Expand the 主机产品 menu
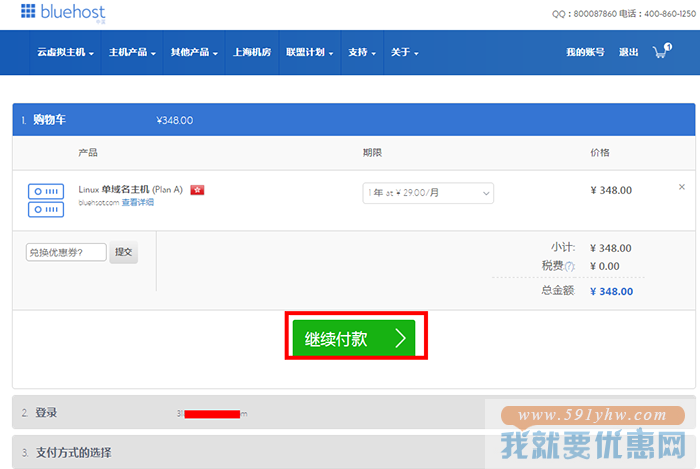700x469 pixels. tap(132, 52)
